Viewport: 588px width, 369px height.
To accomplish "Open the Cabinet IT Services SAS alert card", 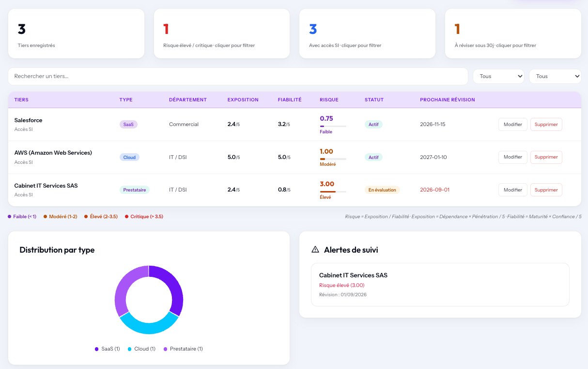I will coord(440,285).
